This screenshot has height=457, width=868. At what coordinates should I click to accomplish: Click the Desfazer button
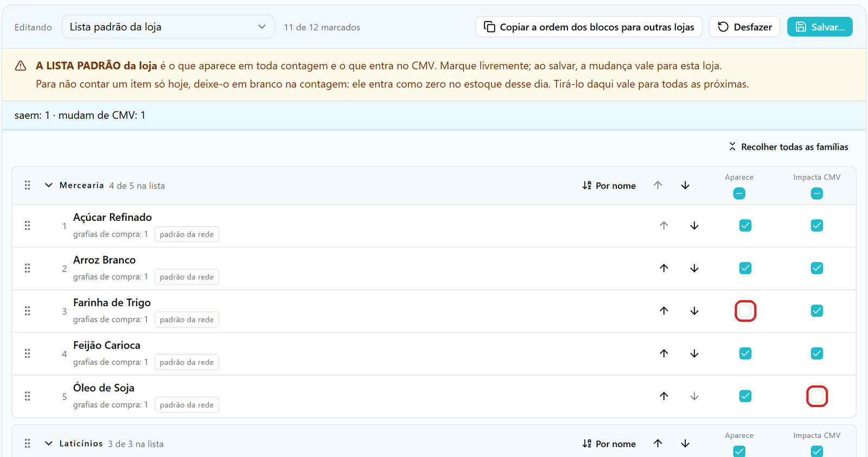coord(744,27)
